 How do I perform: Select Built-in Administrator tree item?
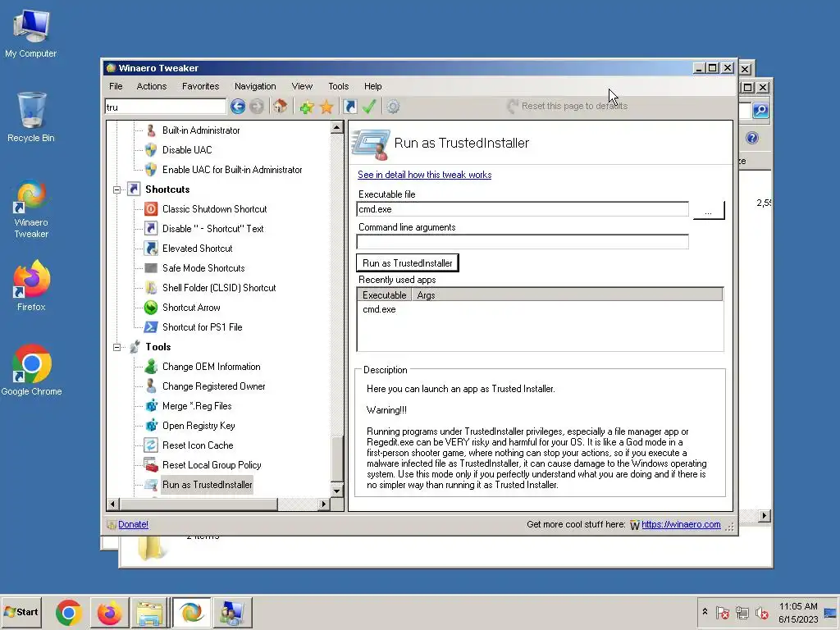(201, 130)
